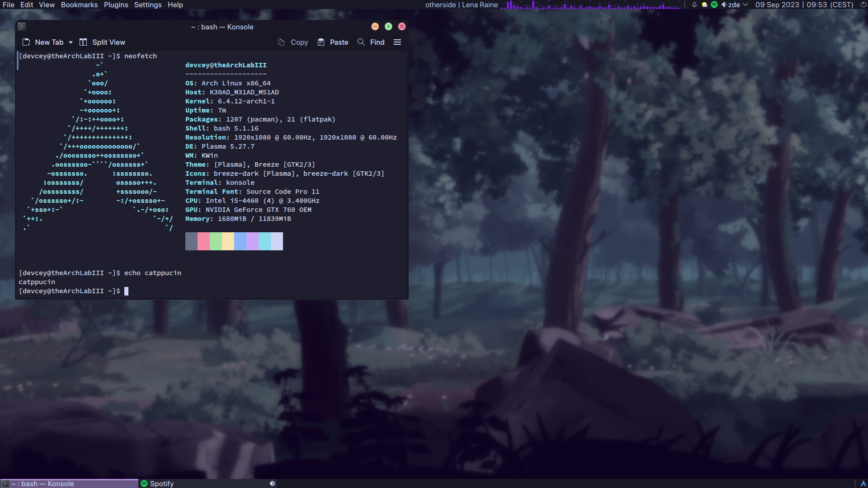Screen dimensions: 868x488
Task: Click the 'DE: Plasma 5.27.7' line
Action: pos(220,146)
